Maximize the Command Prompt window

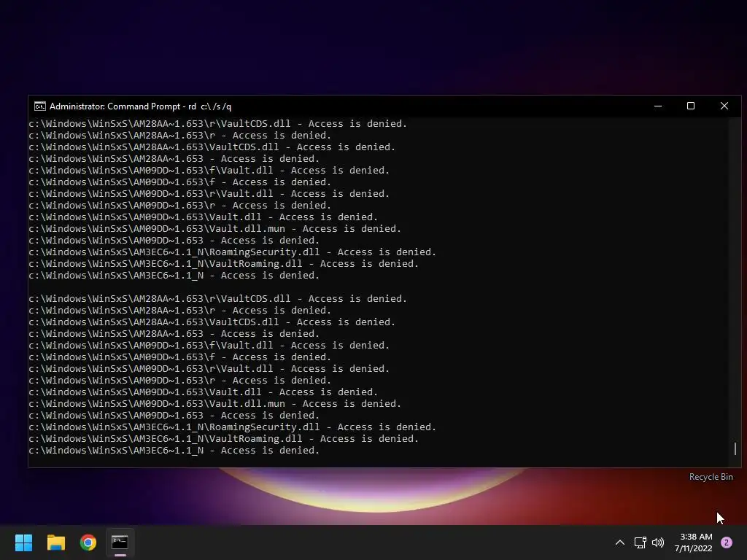tap(691, 106)
